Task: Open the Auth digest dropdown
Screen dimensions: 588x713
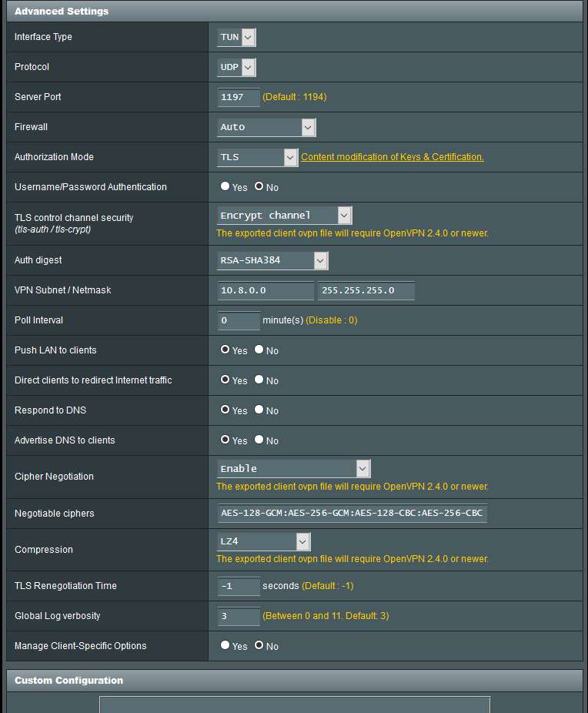Action: click(x=273, y=260)
